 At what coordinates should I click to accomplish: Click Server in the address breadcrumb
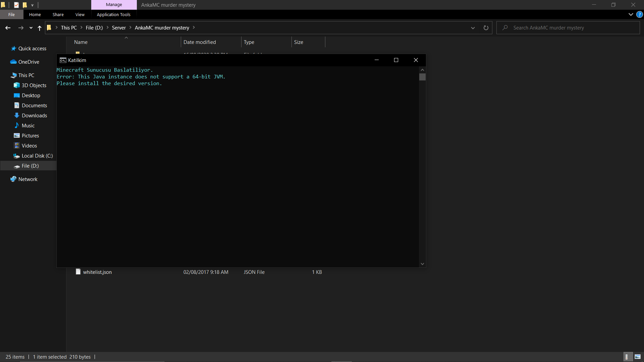pos(119,28)
